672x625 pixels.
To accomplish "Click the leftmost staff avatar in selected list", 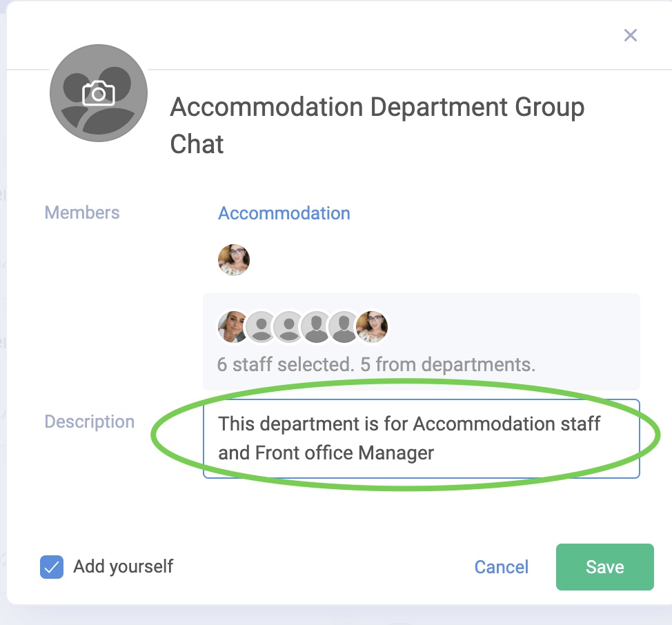I will [233, 326].
